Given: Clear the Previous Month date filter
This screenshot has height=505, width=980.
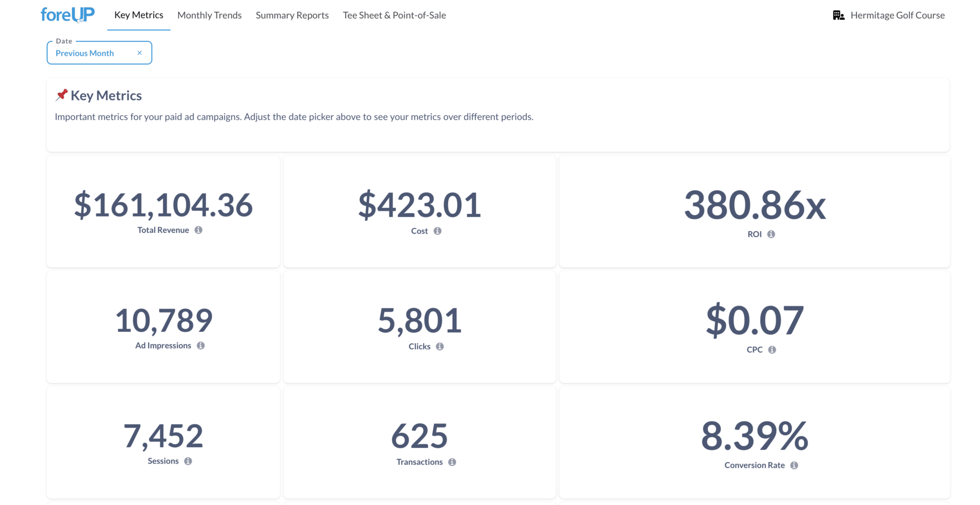Looking at the screenshot, I should [139, 53].
